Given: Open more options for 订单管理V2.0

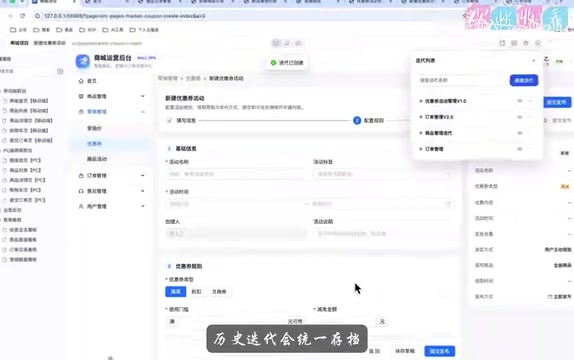Looking at the screenshot, I should point(530,117).
